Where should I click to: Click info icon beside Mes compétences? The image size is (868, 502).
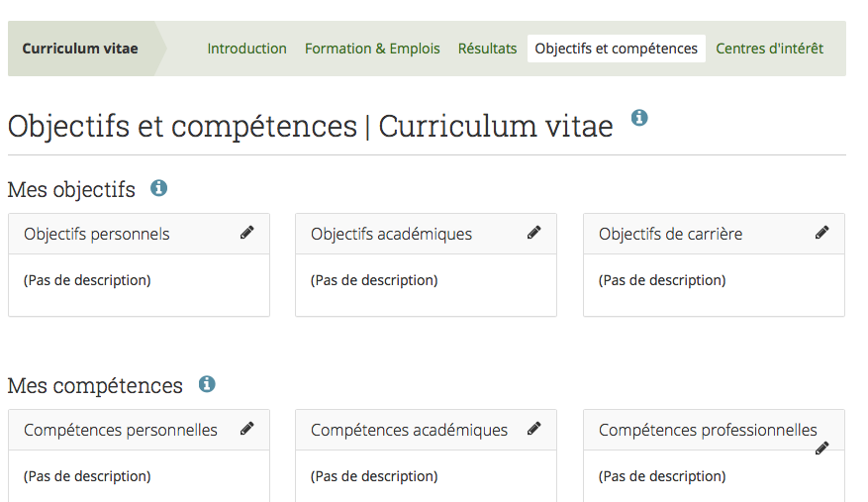[x=206, y=383]
